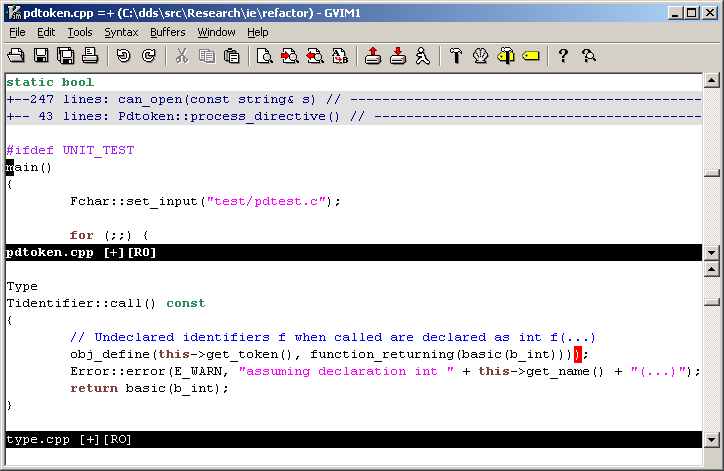Click the Type line above Tidentifier
The width and height of the screenshot is (724, 471).
[22, 287]
